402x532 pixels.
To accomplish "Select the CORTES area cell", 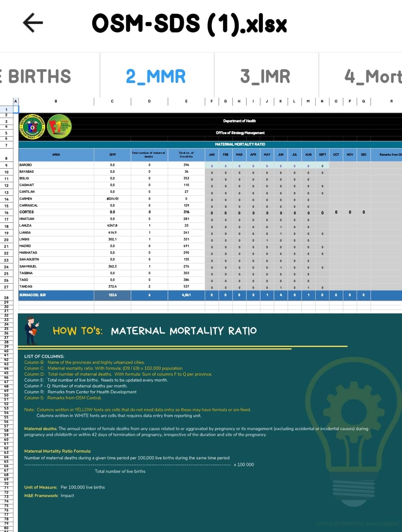I will (x=56, y=212).
